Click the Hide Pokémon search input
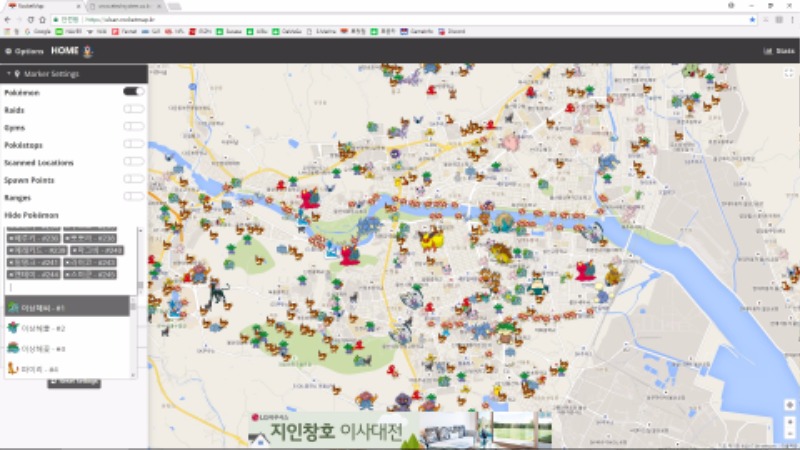The image size is (800, 450). click(70, 287)
